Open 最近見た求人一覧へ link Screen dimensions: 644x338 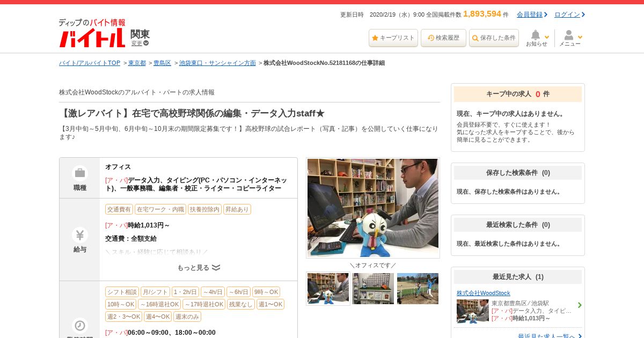pyautogui.click(x=546, y=336)
